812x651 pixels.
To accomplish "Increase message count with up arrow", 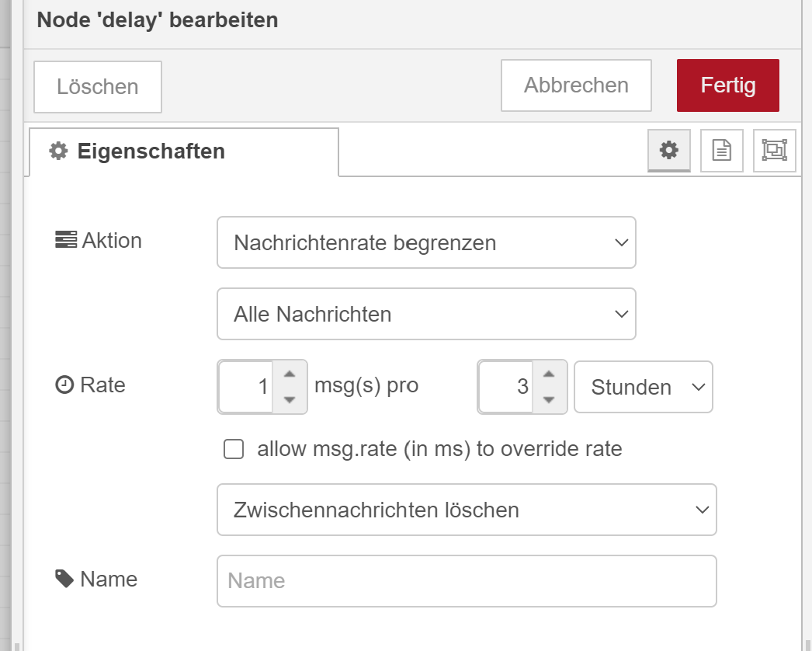I will pyautogui.click(x=290, y=374).
